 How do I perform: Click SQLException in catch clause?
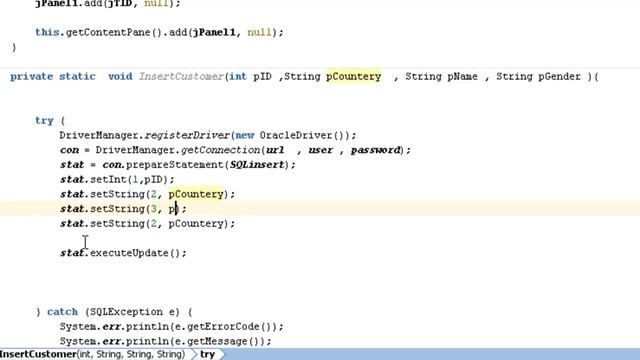pos(126,312)
